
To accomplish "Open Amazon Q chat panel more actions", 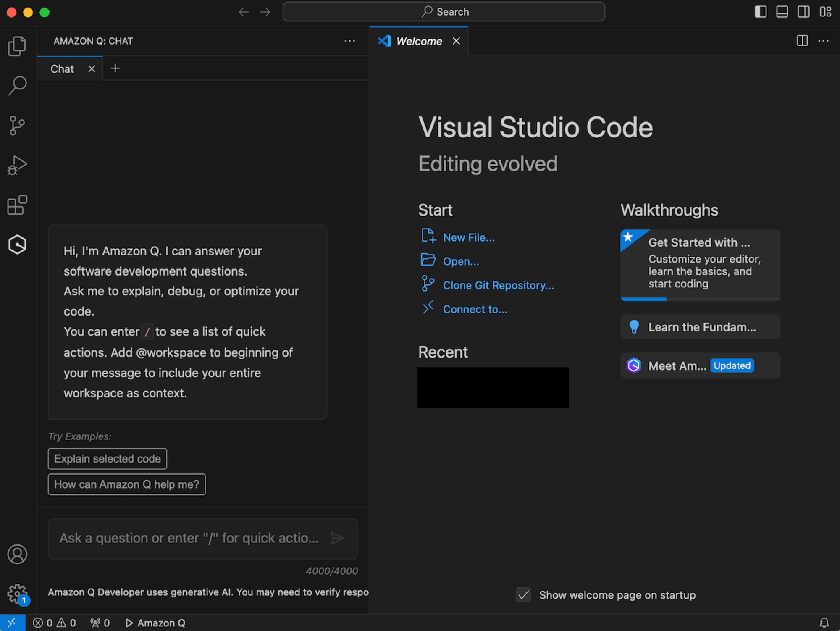I will point(349,41).
